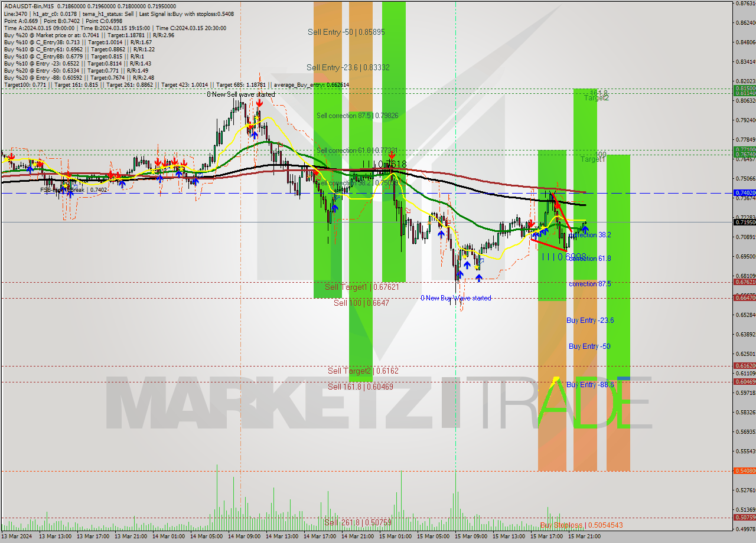Click the 'Buy %10 @ C_Entry38: 0.713' line
The image size is (756, 543).
tap(77, 42)
